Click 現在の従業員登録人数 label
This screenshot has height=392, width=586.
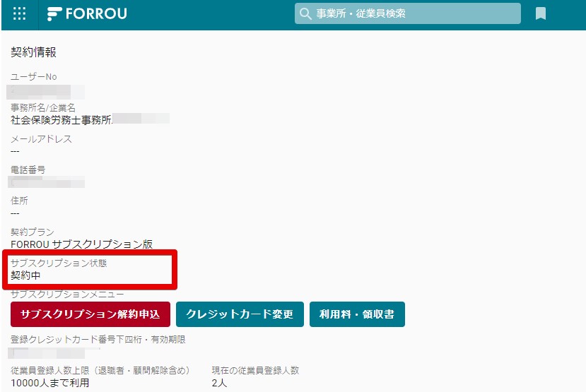pos(255,370)
